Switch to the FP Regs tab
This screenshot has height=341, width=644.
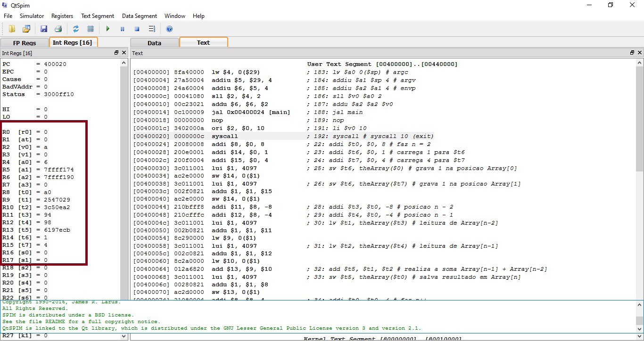[25, 43]
